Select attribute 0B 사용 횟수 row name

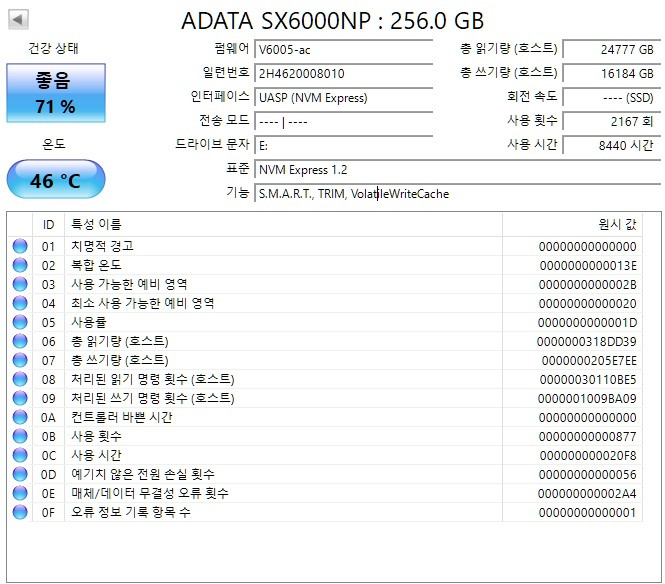[x=96, y=436]
